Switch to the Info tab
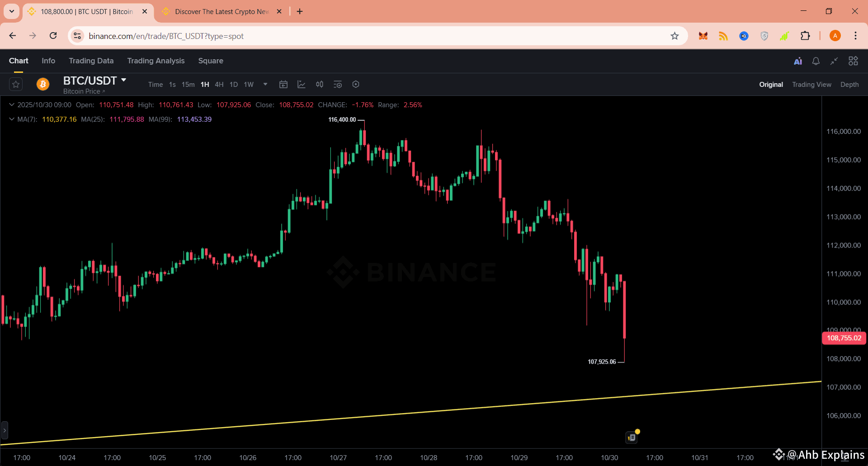This screenshot has height=466, width=868. (48, 61)
